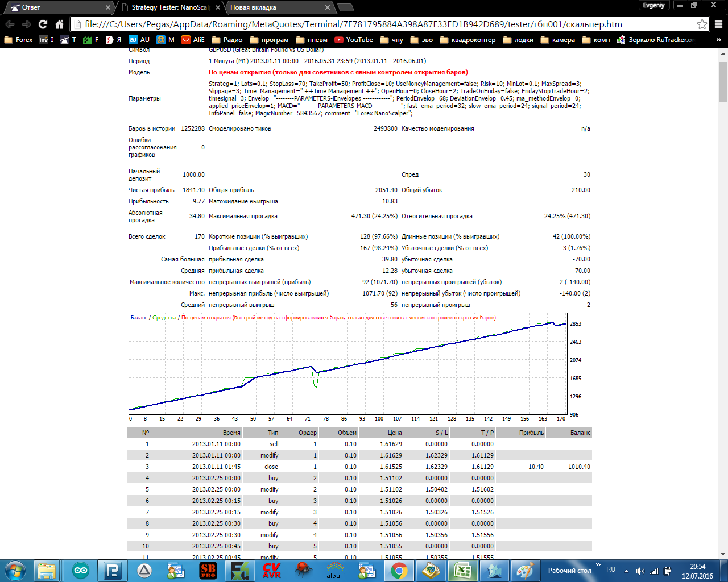
Task: Open the пневм bookmarks folder
Action: coord(312,40)
